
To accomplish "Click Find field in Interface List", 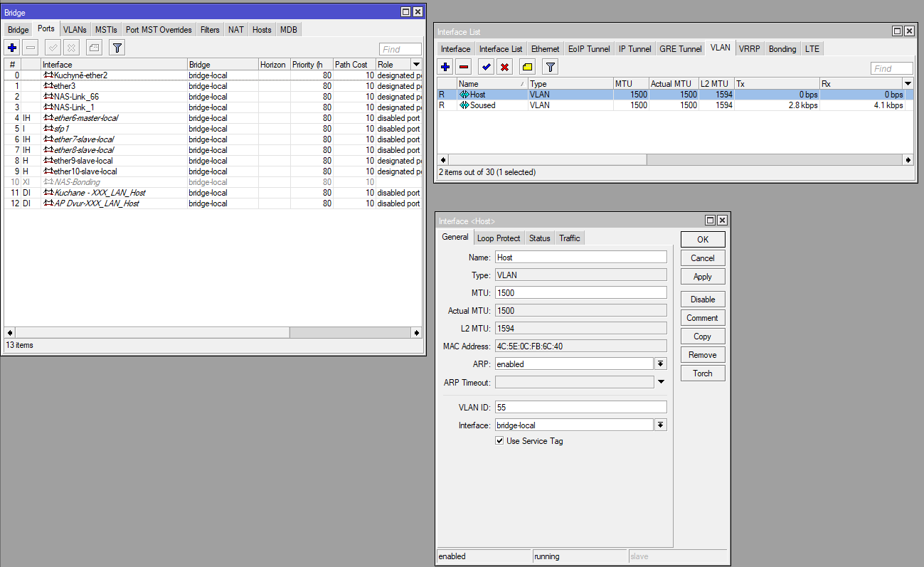I will click(x=892, y=68).
